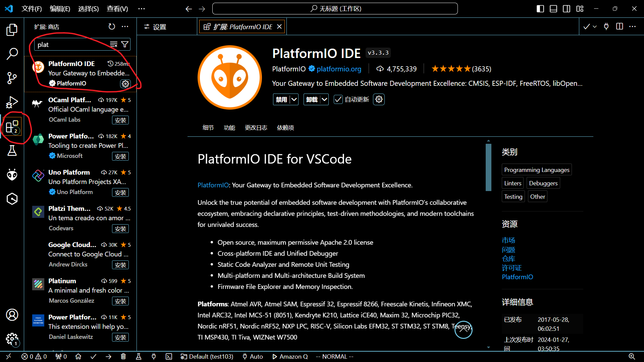644x362 pixels.
Task: Toggle secondary side bar visibility
Action: 567,9
